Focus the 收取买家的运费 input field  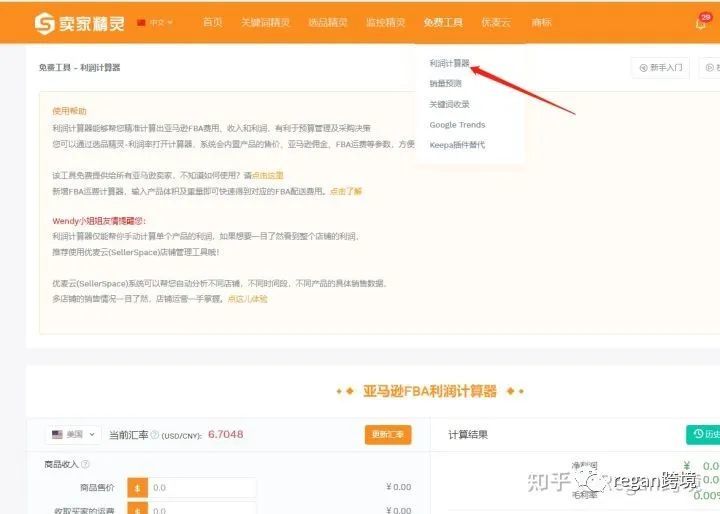pos(202,509)
